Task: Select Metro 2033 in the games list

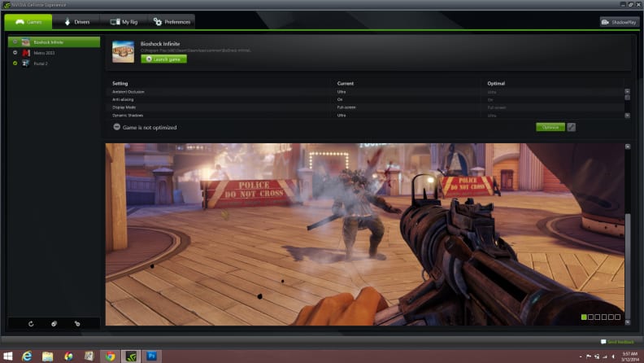Action: click(x=54, y=53)
